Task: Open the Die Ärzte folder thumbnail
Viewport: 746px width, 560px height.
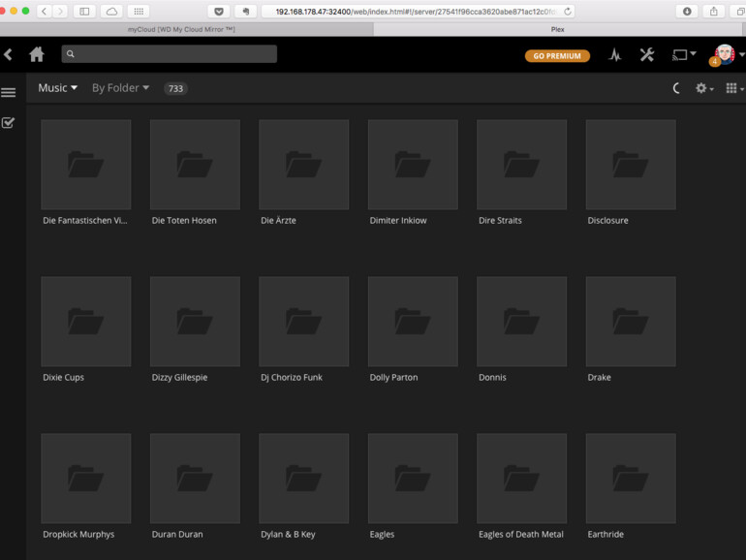Action: (x=304, y=165)
